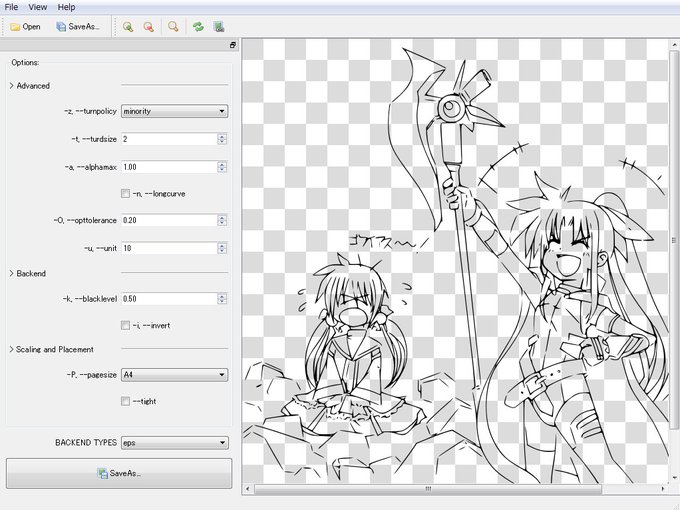Click the vertical scrollbar thumb beside preview
Image resolution: width=680 pixels, height=510 pixels.
point(674,240)
